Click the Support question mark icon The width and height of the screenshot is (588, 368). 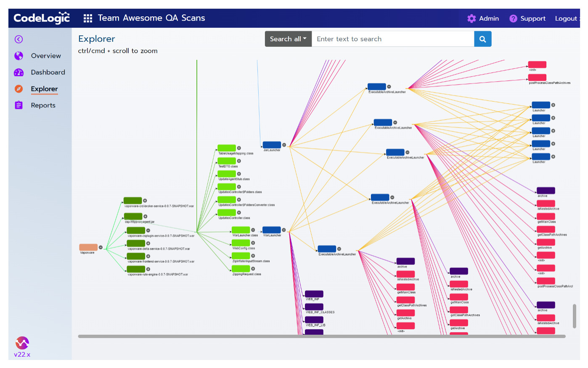(x=513, y=18)
